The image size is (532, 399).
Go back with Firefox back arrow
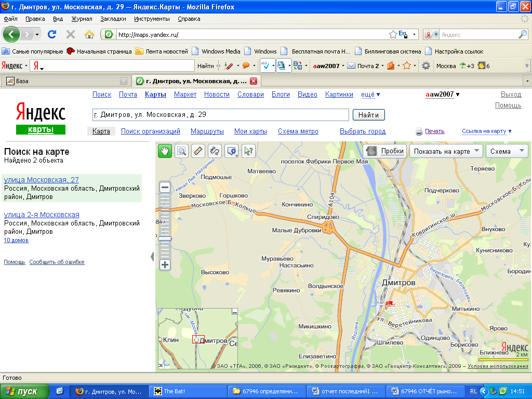point(11,34)
